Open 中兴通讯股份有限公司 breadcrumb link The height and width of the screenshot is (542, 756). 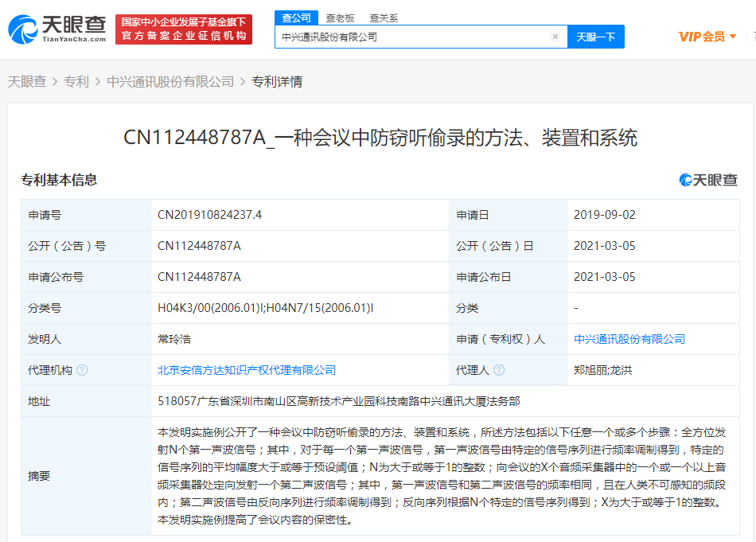(x=170, y=81)
